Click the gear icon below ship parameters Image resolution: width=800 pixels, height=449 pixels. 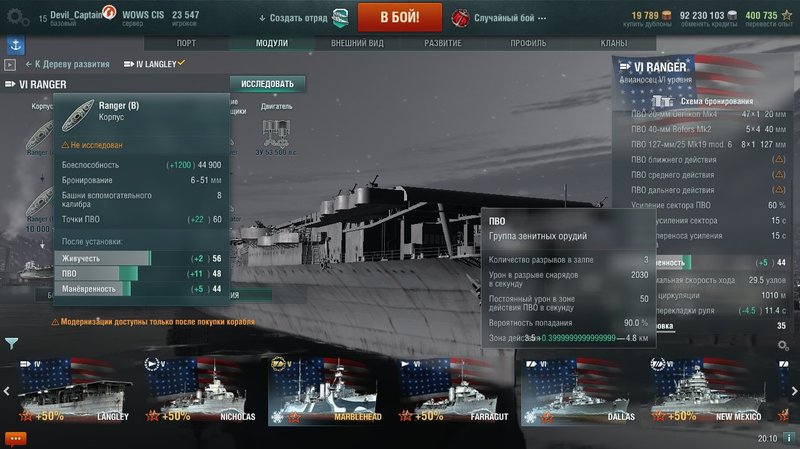(783, 346)
